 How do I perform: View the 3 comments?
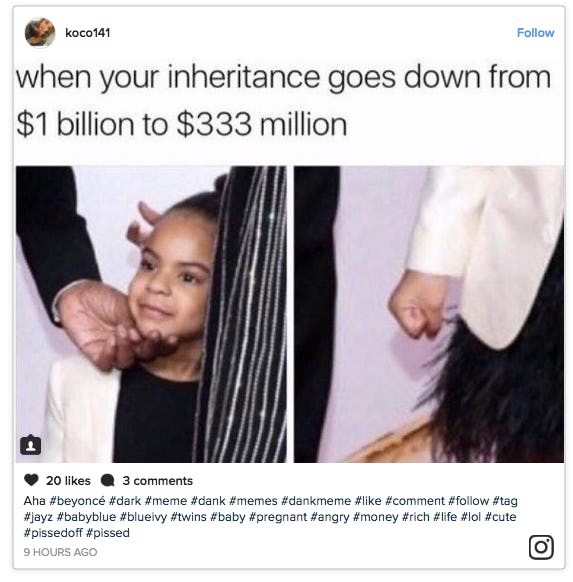pyautogui.click(x=158, y=481)
